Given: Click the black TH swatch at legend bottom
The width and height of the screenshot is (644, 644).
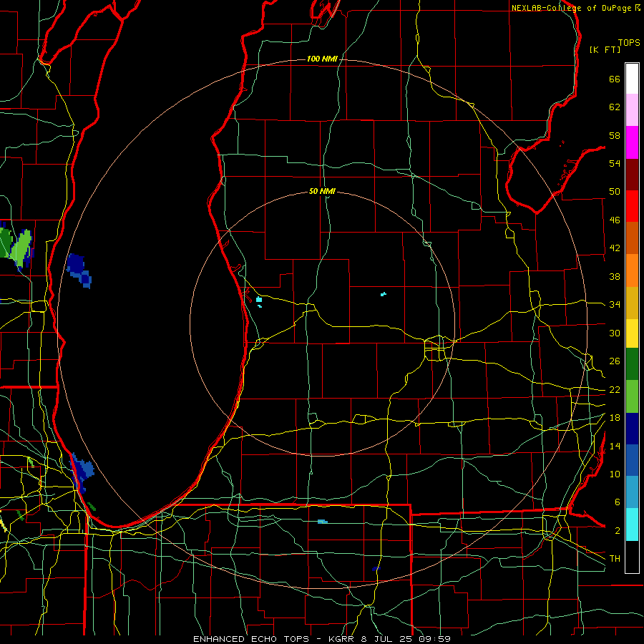Looking at the screenshot, I should (632, 557).
